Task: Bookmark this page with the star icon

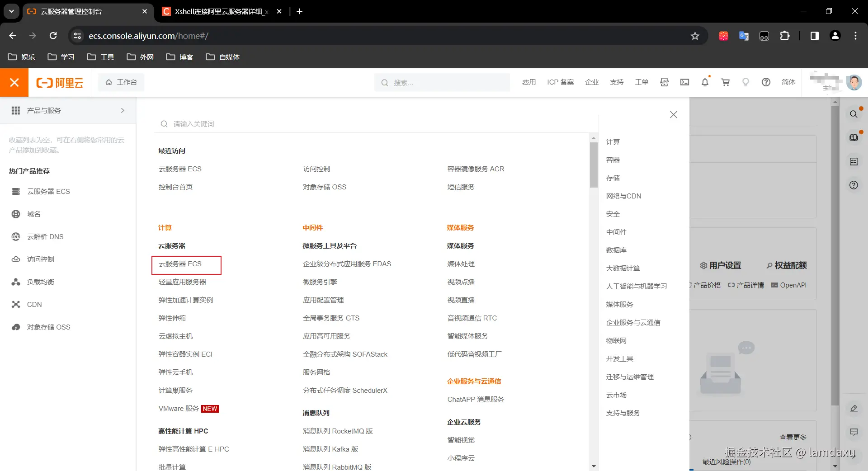Action: click(695, 36)
